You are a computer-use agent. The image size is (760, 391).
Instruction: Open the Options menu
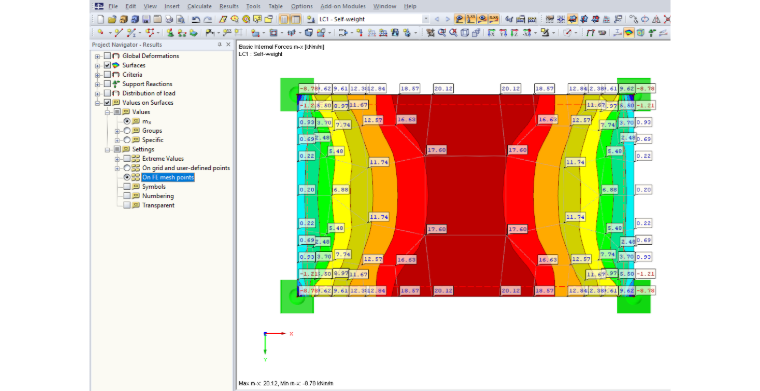coord(301,6)
